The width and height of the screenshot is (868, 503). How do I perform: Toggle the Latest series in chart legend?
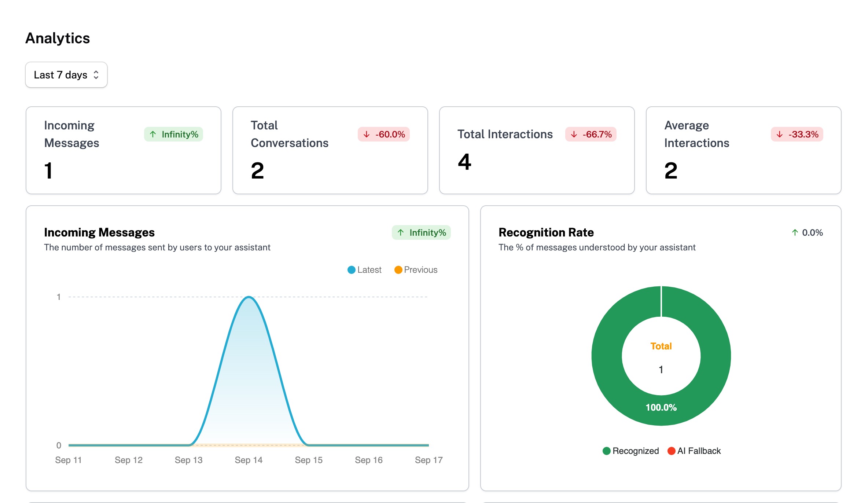pos(364,270)
